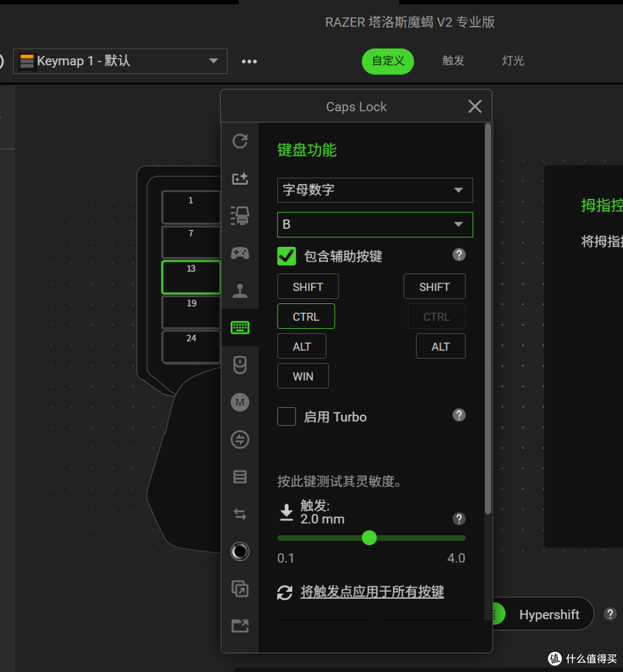Open help for actuation 触发 distance
Image resolution: width=623 pixels, height=672 pixels.
(459, 519)
